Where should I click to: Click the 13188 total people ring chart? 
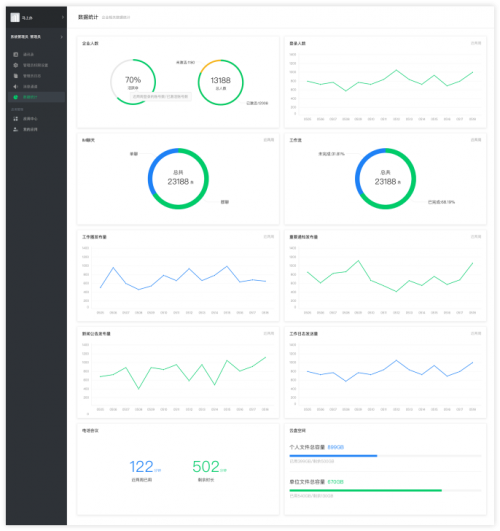coord(221,82)
